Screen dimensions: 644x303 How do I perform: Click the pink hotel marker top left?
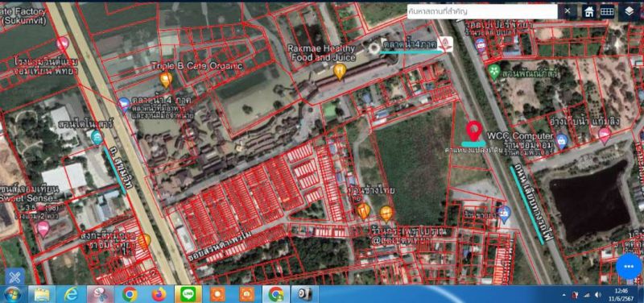(x=63, y=44)
